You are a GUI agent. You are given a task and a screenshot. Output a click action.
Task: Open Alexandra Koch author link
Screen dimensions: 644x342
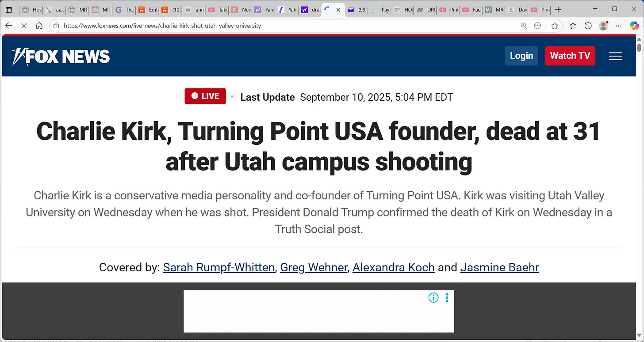coord(394,267)
